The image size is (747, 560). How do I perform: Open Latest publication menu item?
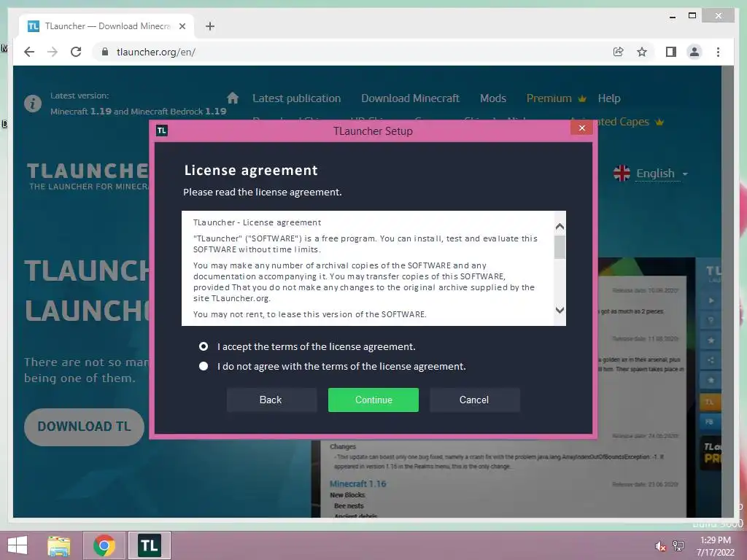[296, 98]
